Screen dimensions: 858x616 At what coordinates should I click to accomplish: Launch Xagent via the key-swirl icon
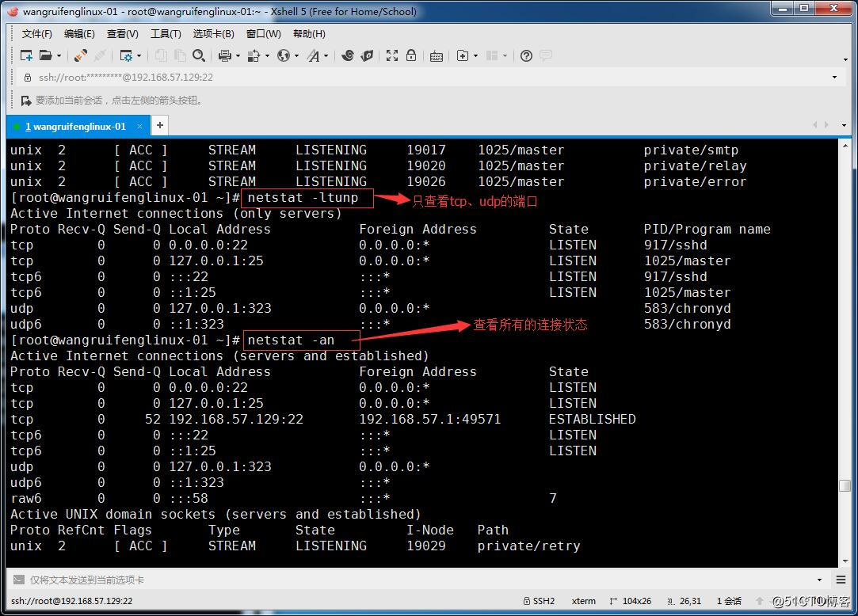click(367, 55)
